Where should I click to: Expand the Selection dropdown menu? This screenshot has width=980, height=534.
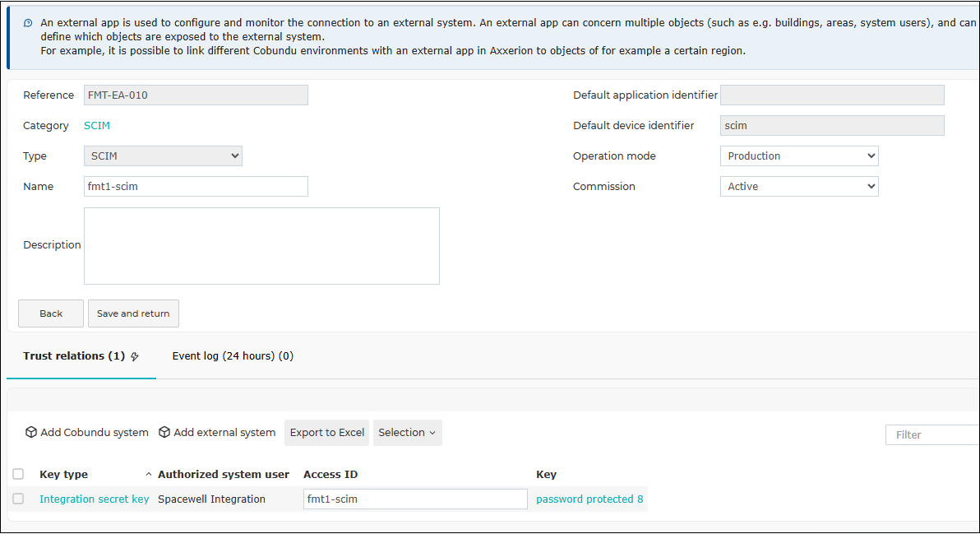[x=408, y=433]
